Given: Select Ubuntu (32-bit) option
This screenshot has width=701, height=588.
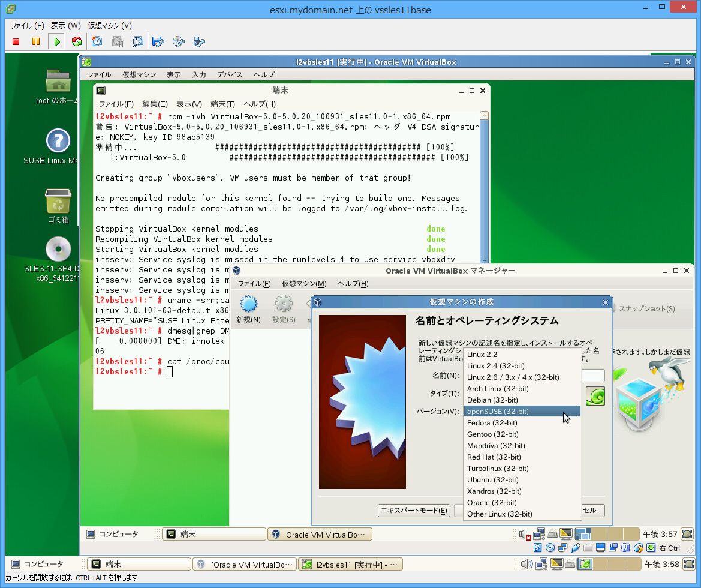Looking at the screenshot, I should pyautogui.click(x=522, y=480).
